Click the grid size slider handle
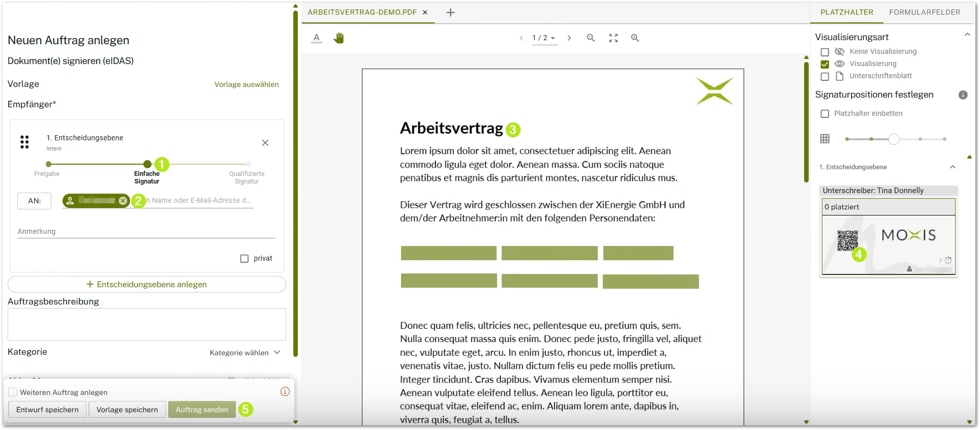Screen dimensions: 980x430 pos(894,139)
